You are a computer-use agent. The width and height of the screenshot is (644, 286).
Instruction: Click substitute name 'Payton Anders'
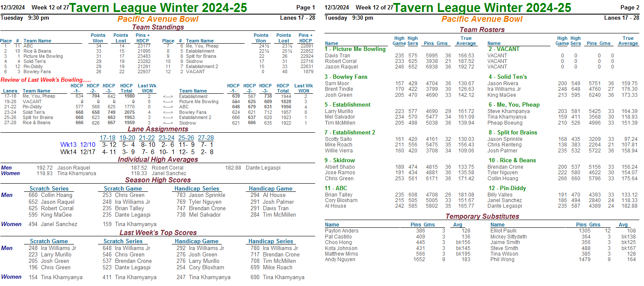pos(342,231)
